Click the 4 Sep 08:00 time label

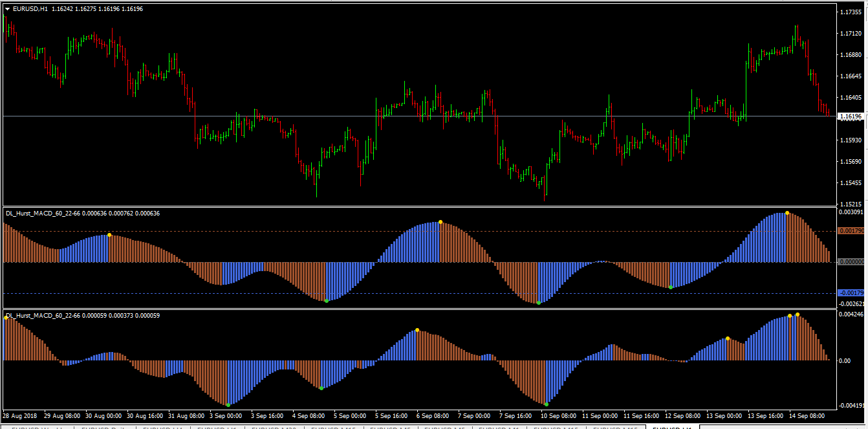(x=310, y=416)
